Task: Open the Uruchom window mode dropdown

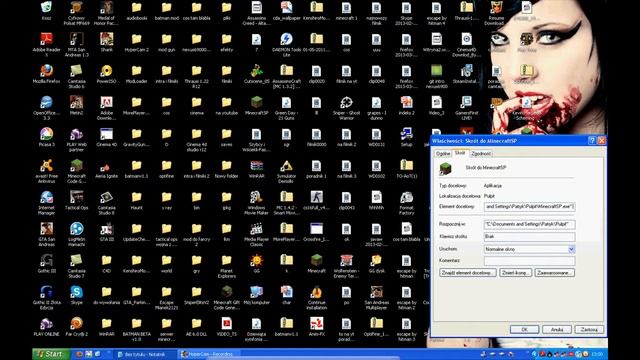Action: (571, 249)
